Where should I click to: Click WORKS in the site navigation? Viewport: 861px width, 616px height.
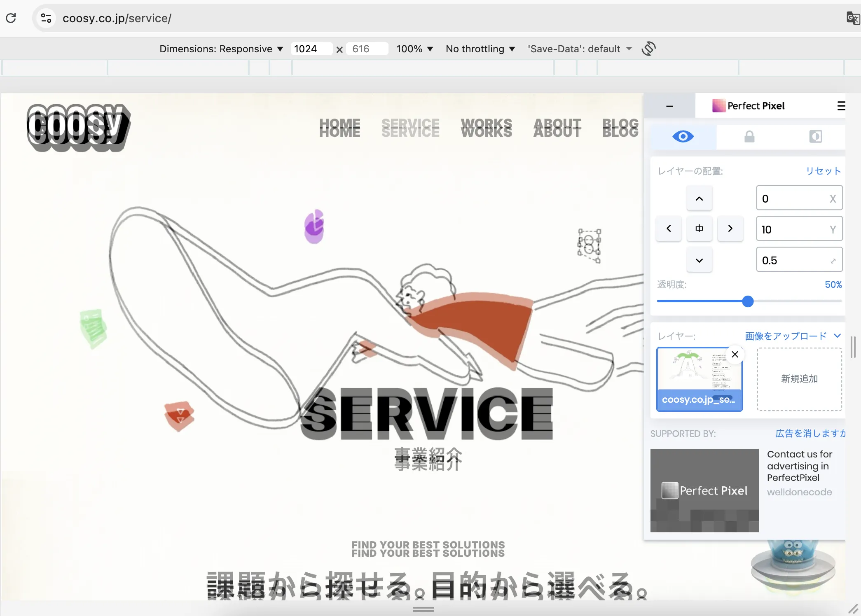(487, 128)
